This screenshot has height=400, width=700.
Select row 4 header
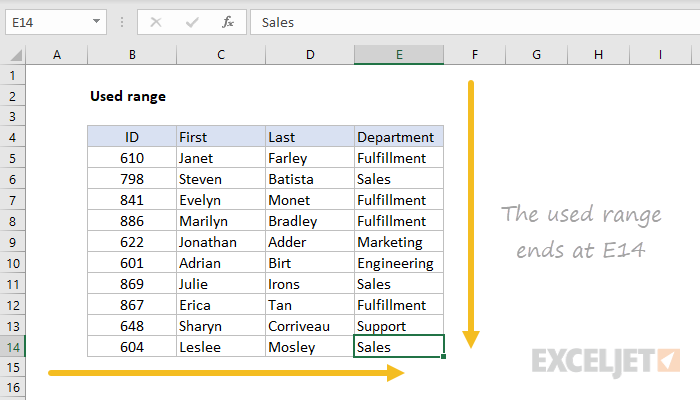(13, 137)
